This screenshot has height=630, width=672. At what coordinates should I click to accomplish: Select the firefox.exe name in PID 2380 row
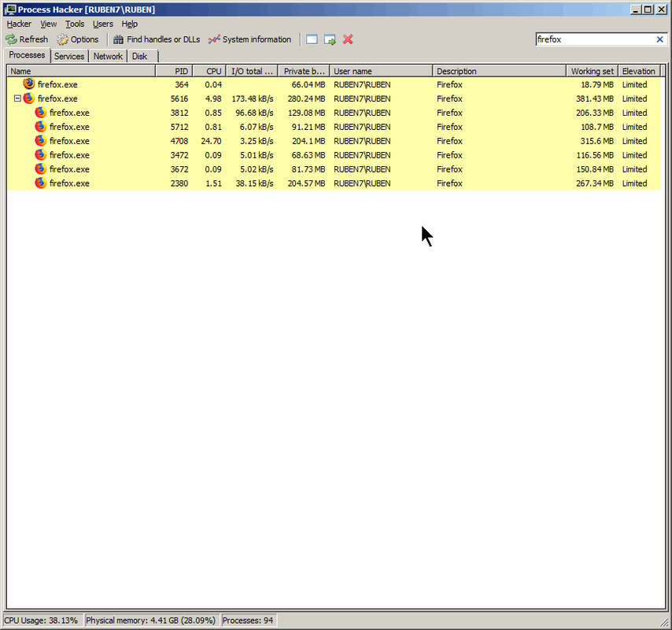pyautogui.click(x=69, y=183)
